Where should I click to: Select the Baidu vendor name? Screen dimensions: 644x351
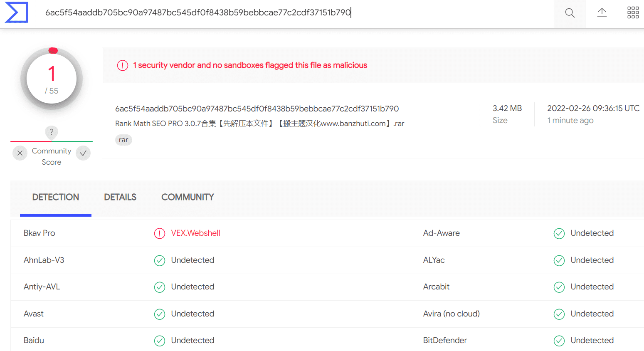click(x=34, y=341)
